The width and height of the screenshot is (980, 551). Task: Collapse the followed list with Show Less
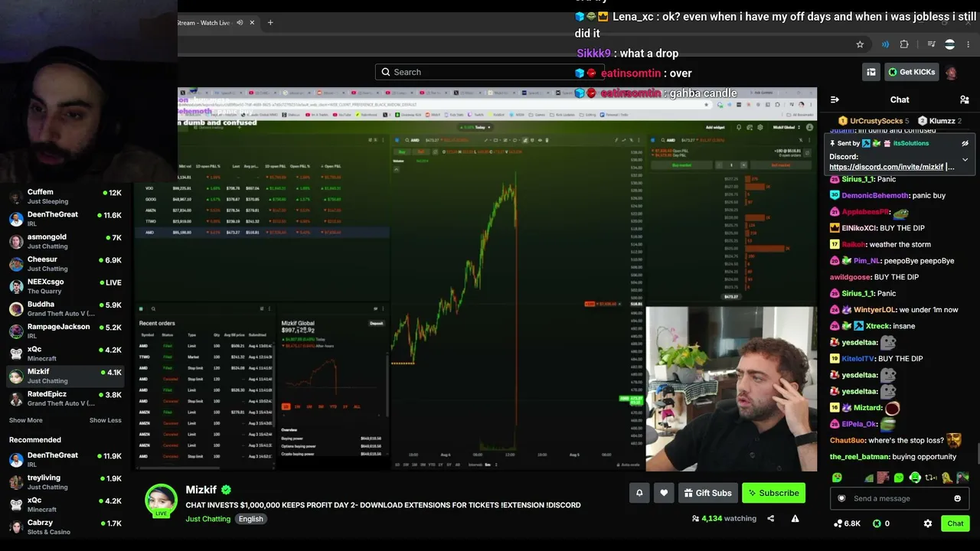pos(105,420)
